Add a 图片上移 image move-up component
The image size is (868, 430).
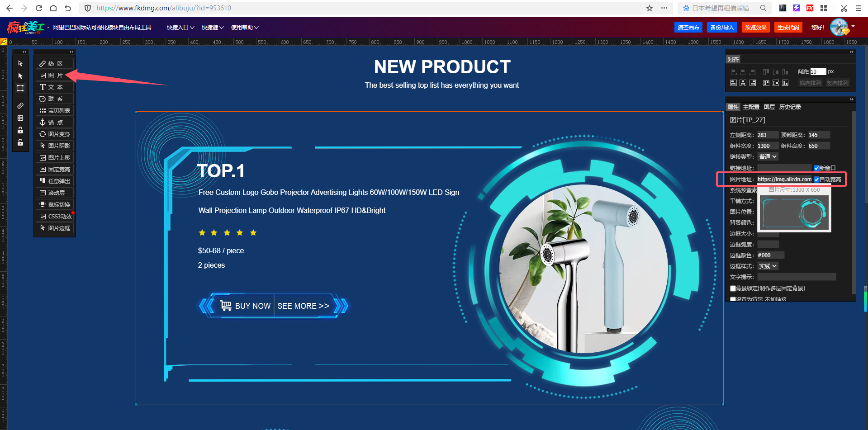click(x=55, y=158)
